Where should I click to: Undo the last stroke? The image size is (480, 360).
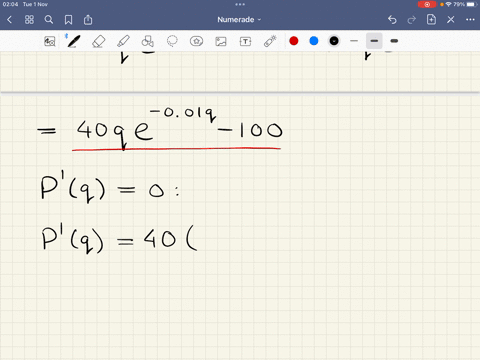pos(392,20)
